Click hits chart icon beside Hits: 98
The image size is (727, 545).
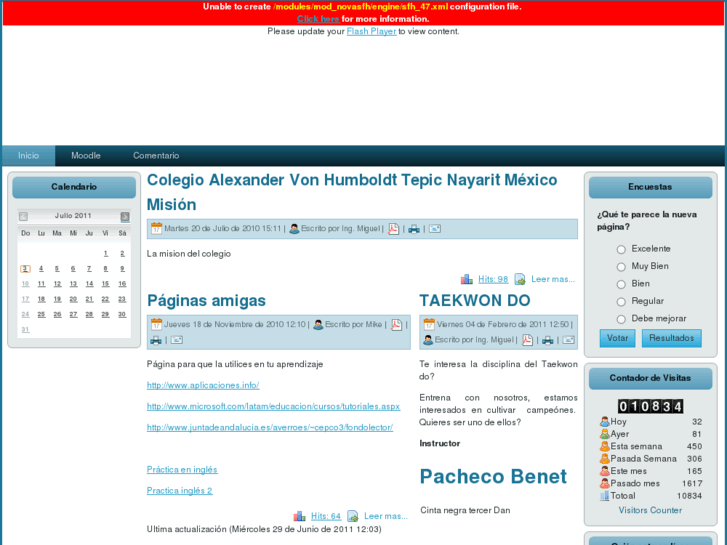click(x=466, y=279)
